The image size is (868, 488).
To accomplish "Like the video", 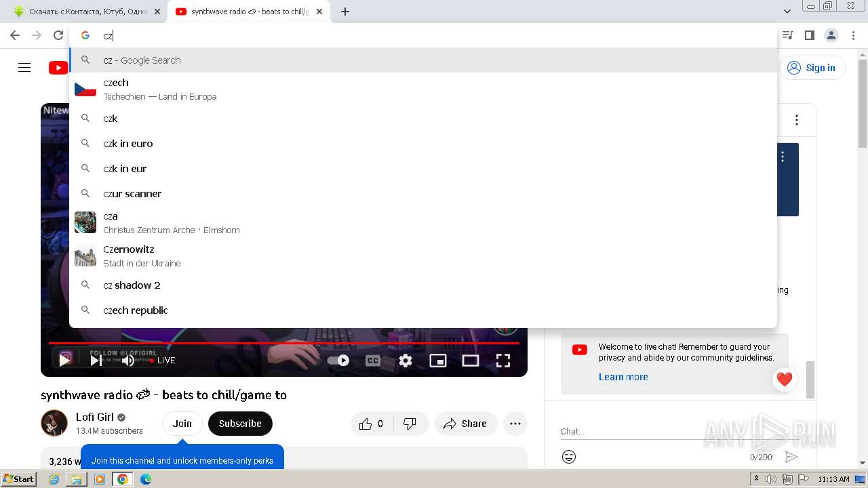I will (371, 424).
